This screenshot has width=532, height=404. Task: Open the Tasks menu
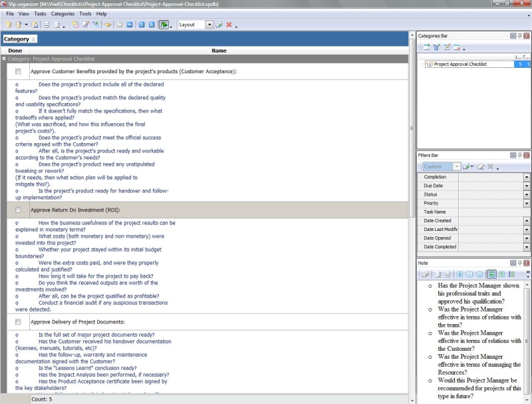[40, 13]
